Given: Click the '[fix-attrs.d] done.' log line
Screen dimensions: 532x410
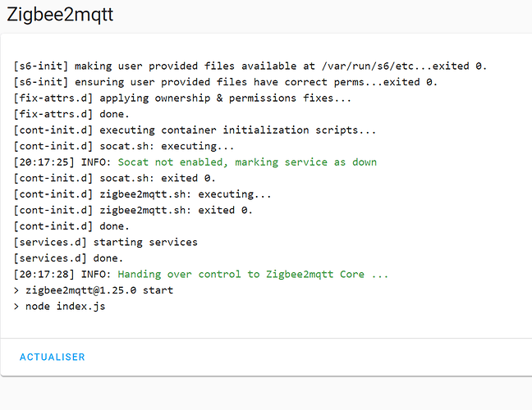Looking at the screenshot, I should click(x=71, y=114).
